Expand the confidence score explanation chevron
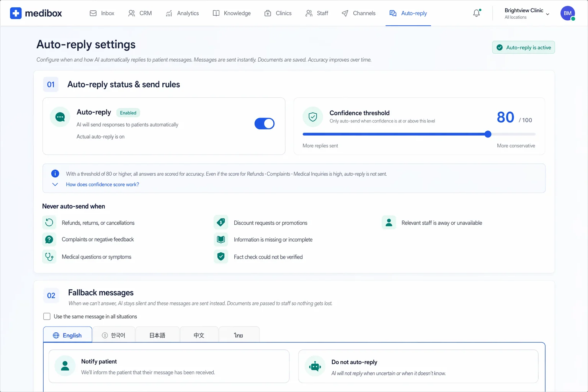 55,185
